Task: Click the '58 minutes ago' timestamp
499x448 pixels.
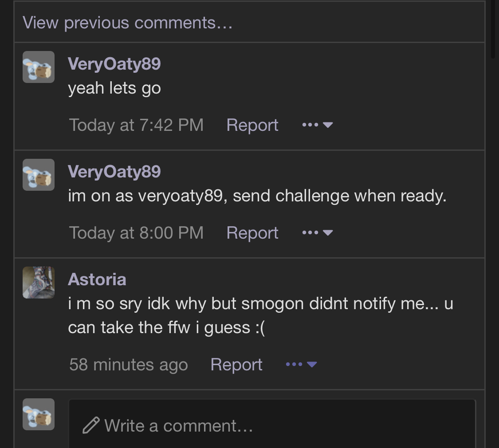Action: (x=129, y=364)
